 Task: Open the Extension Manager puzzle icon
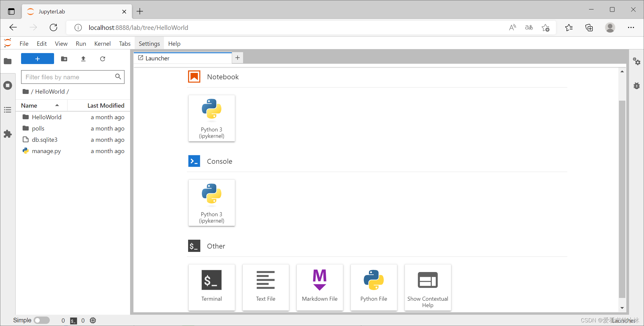[8, 134]
